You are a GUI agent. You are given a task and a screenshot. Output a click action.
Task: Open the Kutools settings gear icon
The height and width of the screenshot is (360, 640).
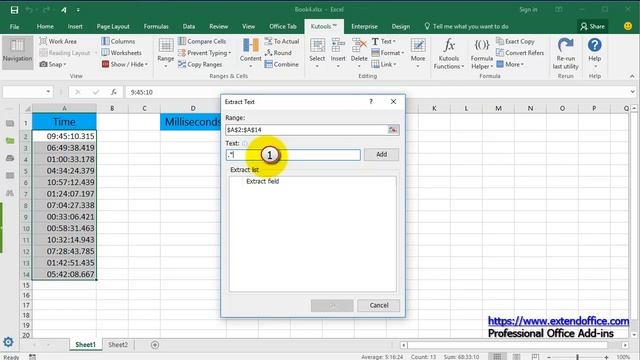8,342
